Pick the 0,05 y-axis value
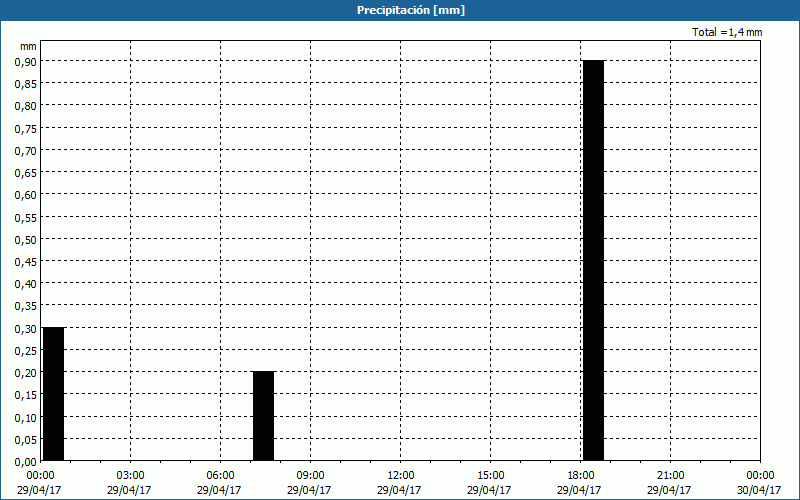The width and height of the screenshot is (800, 500). [26, 439]
